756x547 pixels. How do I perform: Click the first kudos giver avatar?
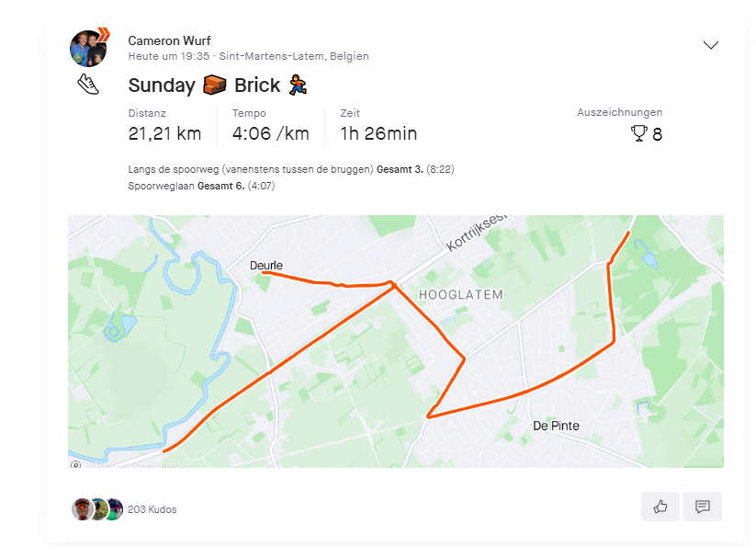pos(83,509)
